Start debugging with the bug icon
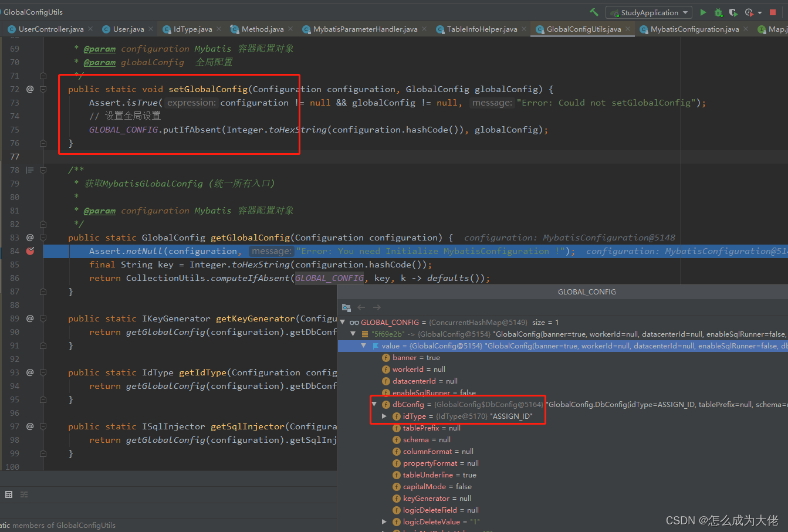 [718, 12]
